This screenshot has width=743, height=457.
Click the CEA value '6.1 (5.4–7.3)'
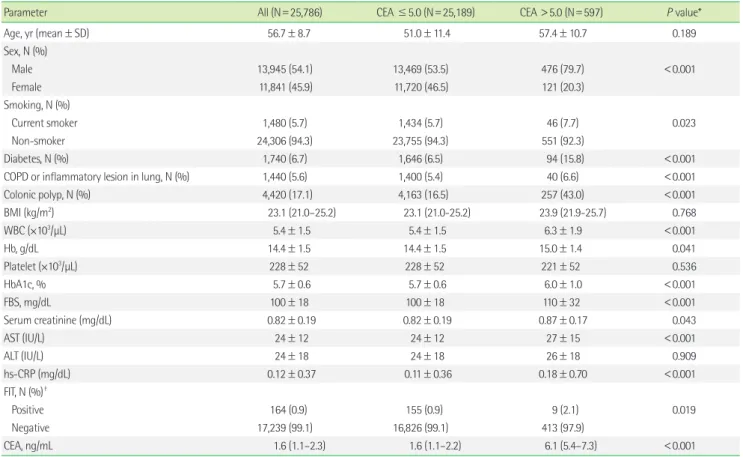pos(571,446)
